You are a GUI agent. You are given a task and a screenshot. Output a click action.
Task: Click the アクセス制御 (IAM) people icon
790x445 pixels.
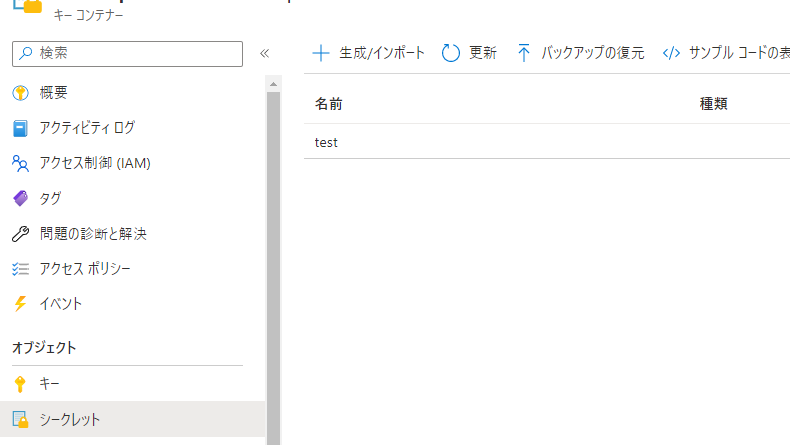click(x=20, y=163)
